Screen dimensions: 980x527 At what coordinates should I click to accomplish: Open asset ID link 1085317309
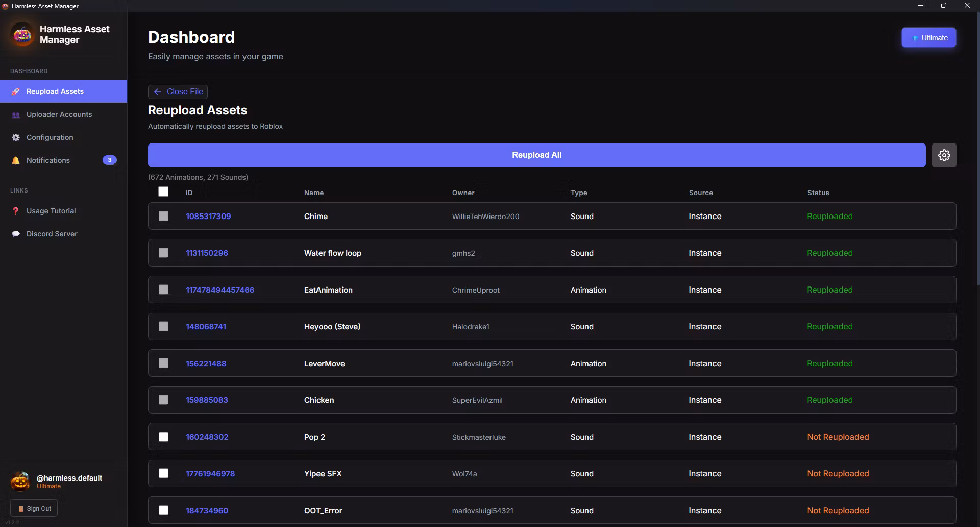(208, 217)
